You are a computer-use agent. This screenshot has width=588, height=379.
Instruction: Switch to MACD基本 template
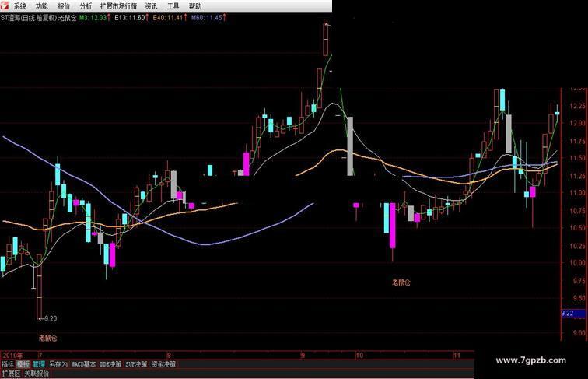pos(83,364)
